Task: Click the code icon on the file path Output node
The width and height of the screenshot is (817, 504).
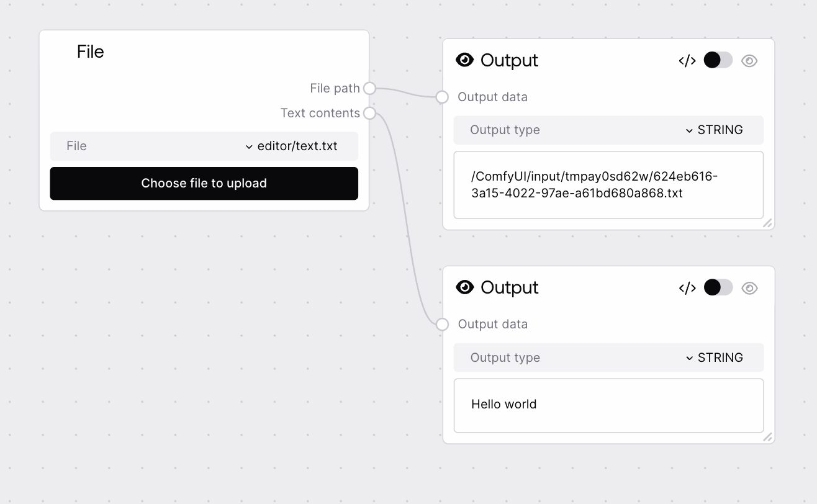Action: click(x=687, y=61)
